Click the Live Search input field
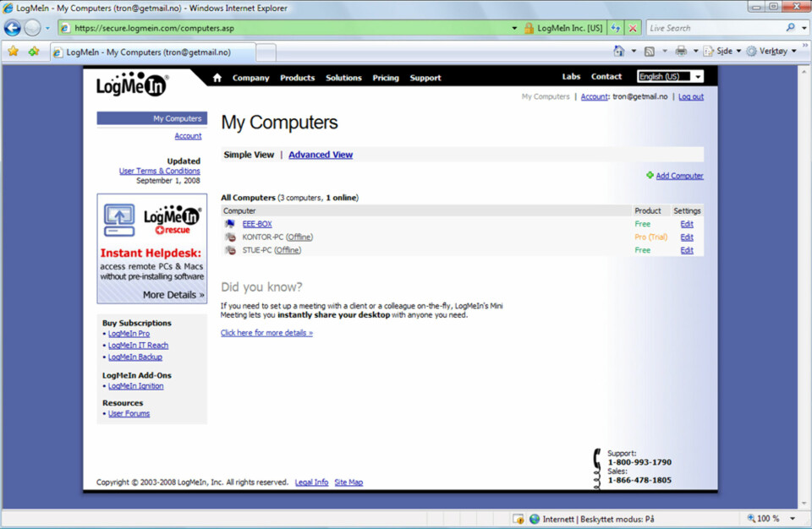This screenshot has height=529, width=812. (x=714, y=28)
